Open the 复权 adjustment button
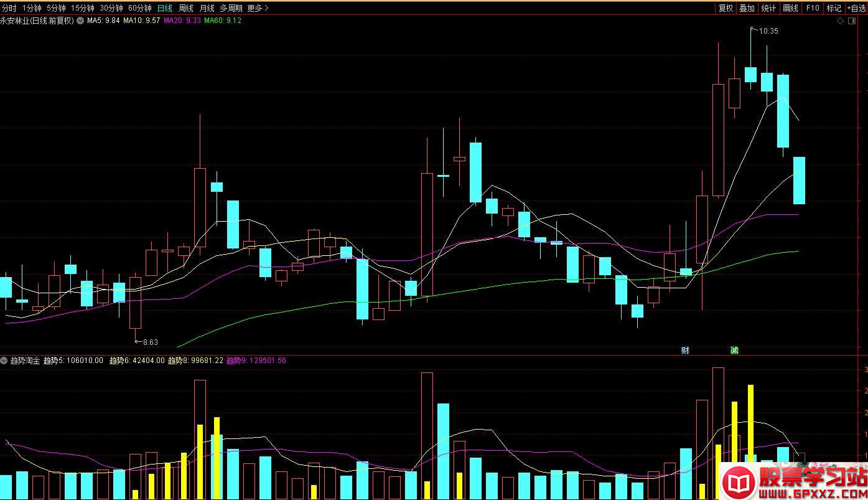Viewport: 868px width, 500px height. [726, 8]
